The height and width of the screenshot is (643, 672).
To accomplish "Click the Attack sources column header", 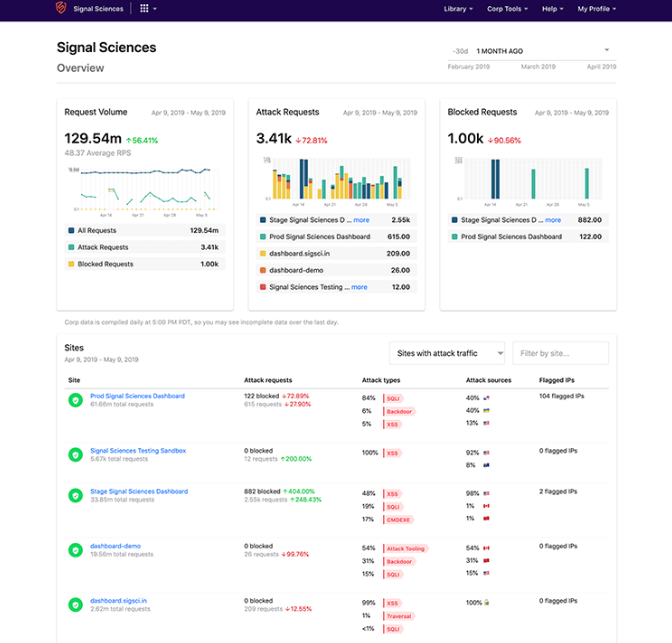I will click(x=489, y=380).
